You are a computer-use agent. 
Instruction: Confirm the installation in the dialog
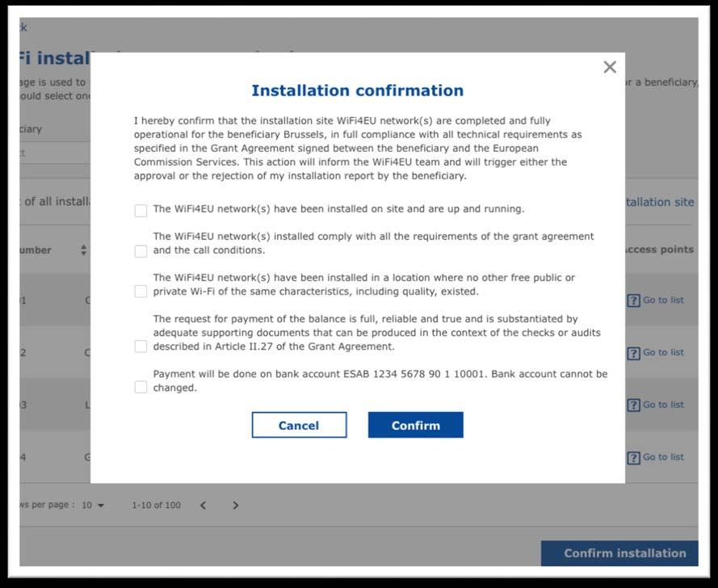[x=415, y=425]
